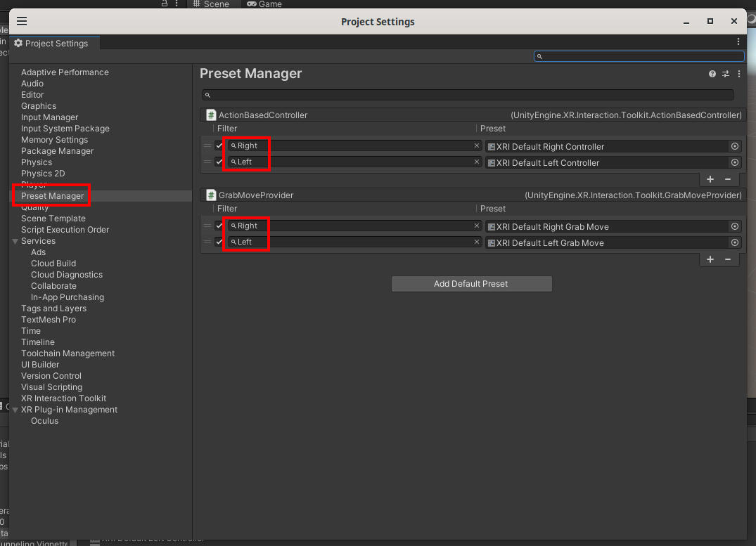This screenshot has height=546, width=756.
Task: Add a preset entry to ActionBasedController list
Action: [710, 179]
